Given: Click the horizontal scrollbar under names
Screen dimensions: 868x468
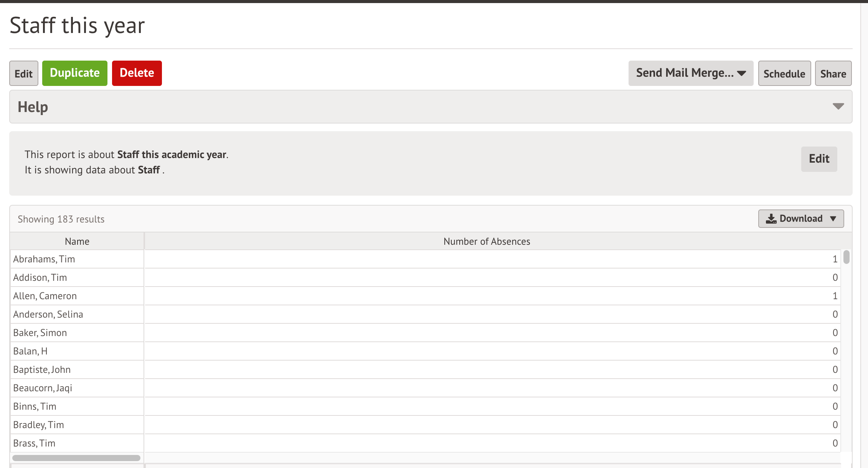Looking at the screenshot, I should point(76,458).
